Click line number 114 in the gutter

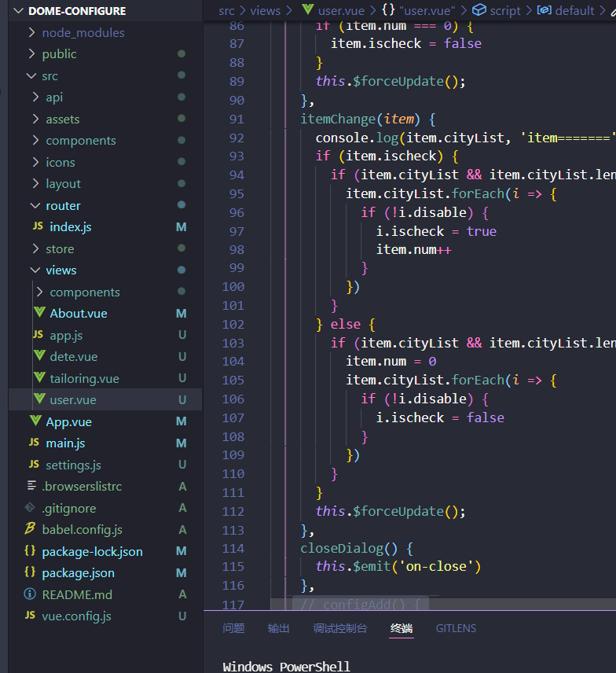(233, 549)
